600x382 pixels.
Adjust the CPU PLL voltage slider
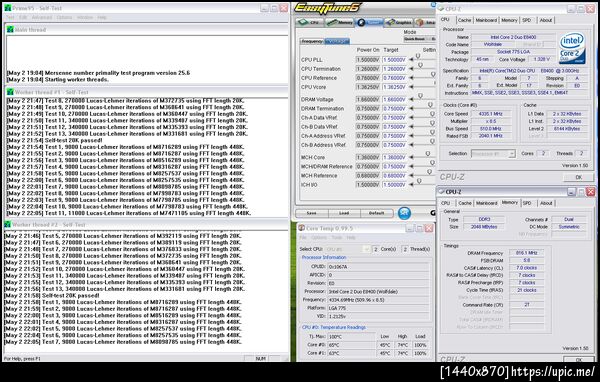418,56
